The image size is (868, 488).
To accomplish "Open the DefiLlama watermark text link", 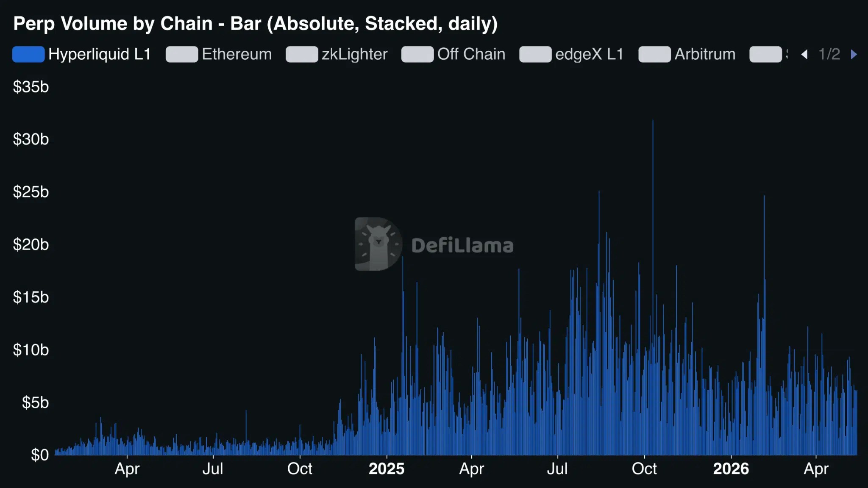I will (x=462, y=246).
